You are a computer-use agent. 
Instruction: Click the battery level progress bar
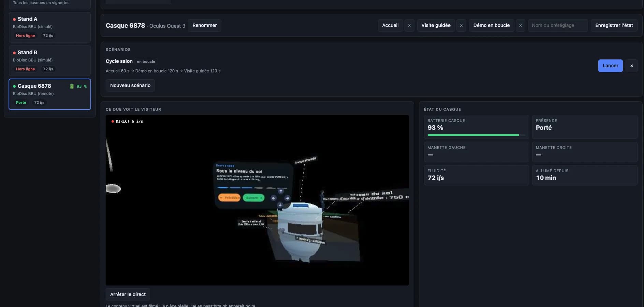point(477,135)
